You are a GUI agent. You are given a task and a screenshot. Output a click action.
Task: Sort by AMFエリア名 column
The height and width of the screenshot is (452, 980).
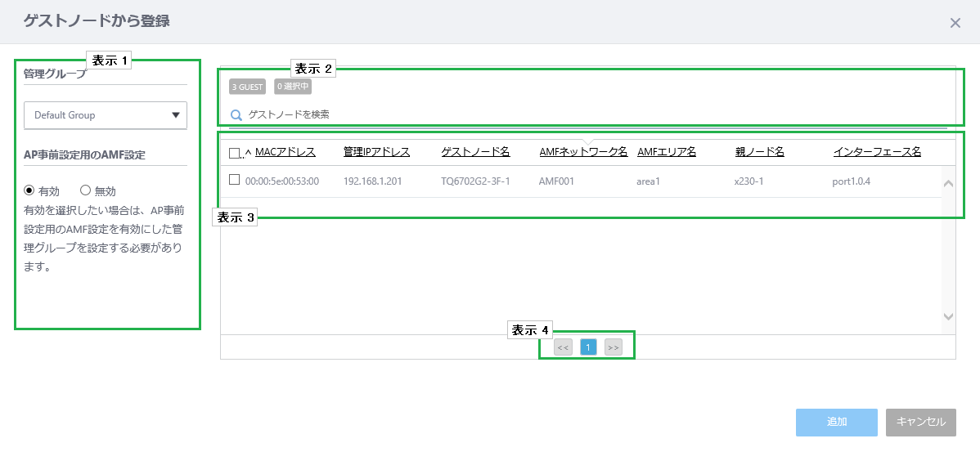click(x=667, y=152)
